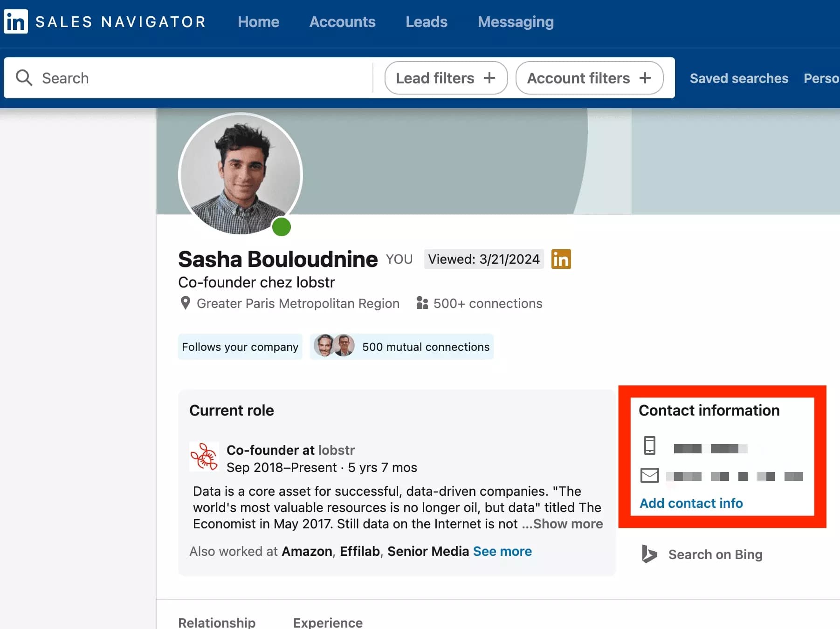The width and height of the screenshot is (840, 629).
Task: Expand the Account filters panel
Action: point(589,78)
